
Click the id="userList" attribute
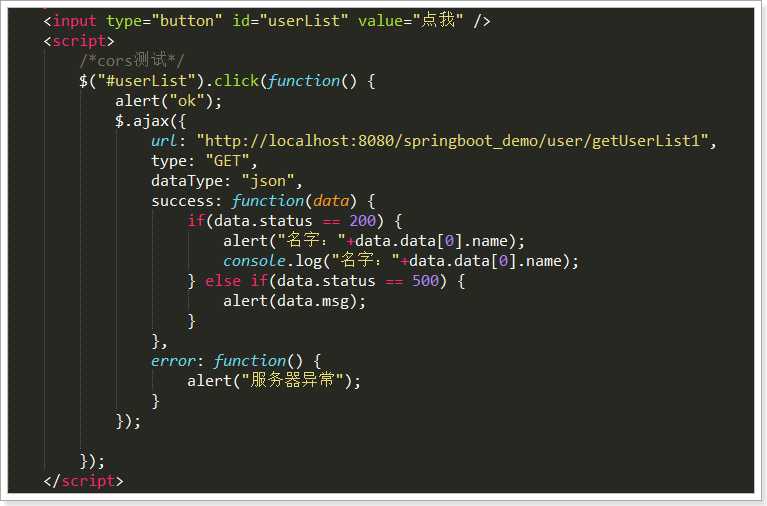(x=291, y=21)
